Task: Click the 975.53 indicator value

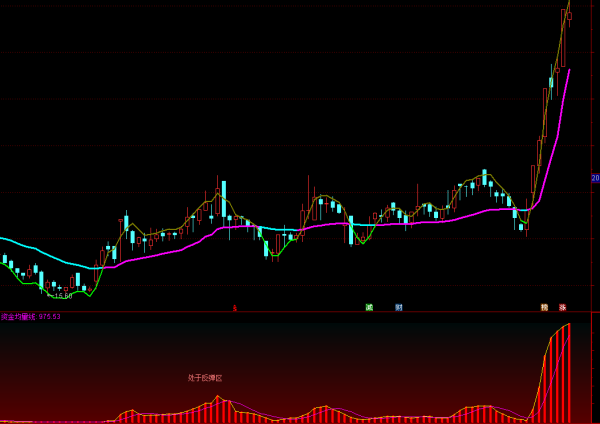Action: pos(50,317)
